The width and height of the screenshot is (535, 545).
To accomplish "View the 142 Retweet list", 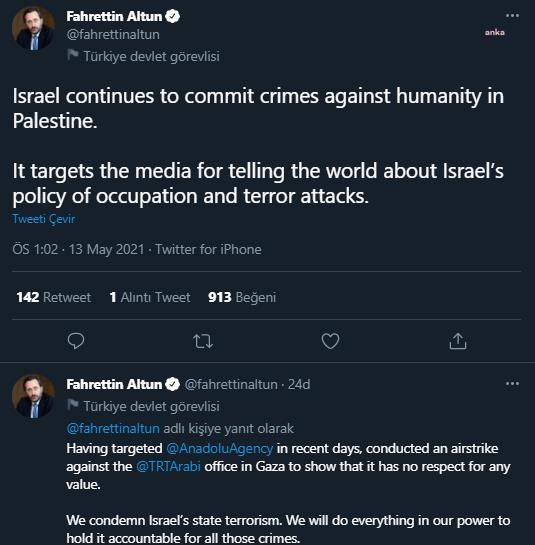I will click(54, 297).
